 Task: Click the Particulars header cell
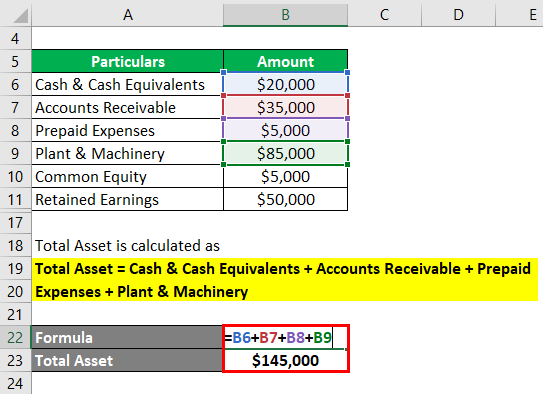(127, 62)
